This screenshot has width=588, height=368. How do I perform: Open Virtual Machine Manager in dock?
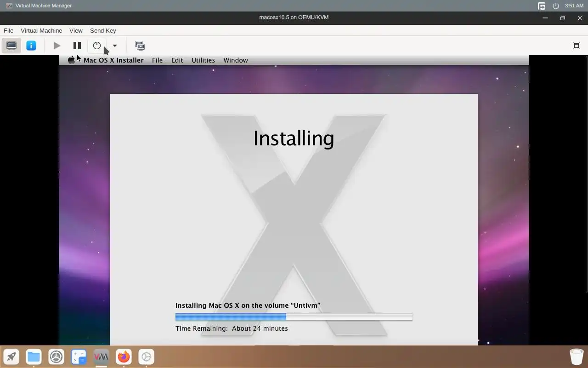(x=101, y=356)
